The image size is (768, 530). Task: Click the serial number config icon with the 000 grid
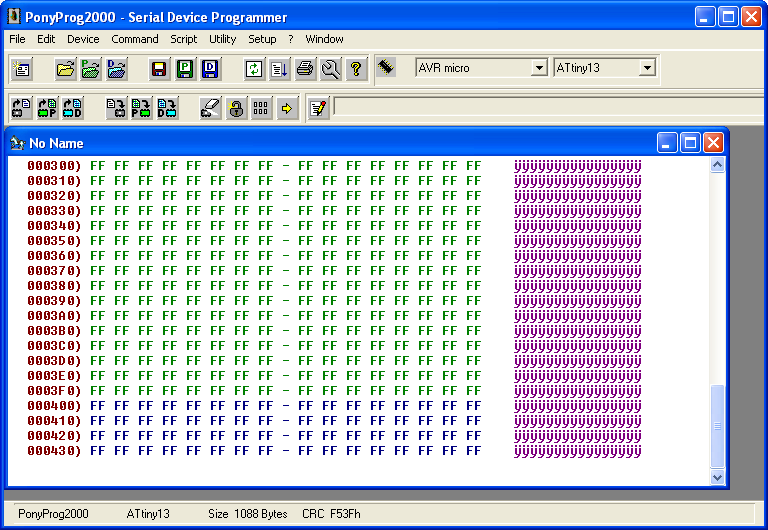tap(261, 108)
